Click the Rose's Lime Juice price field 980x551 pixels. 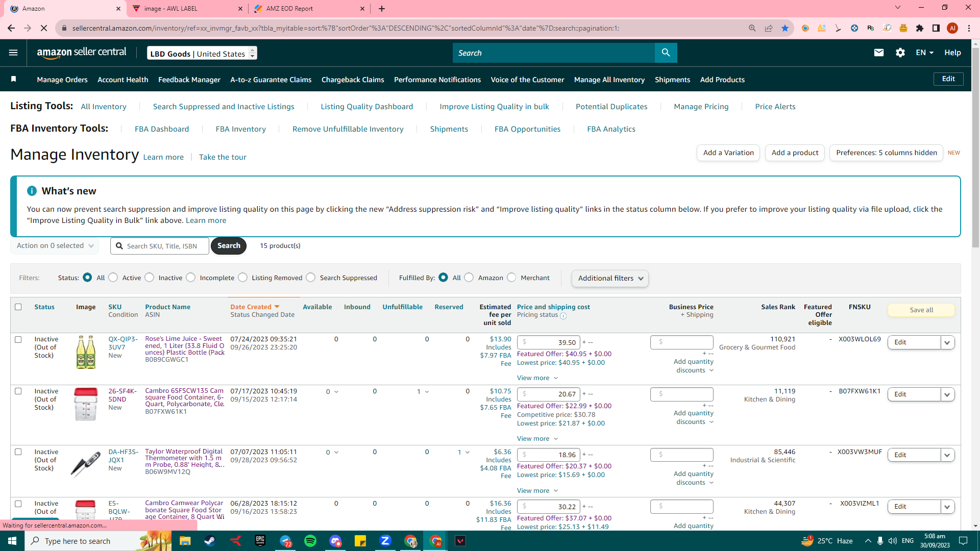click(x=549, y=342)
